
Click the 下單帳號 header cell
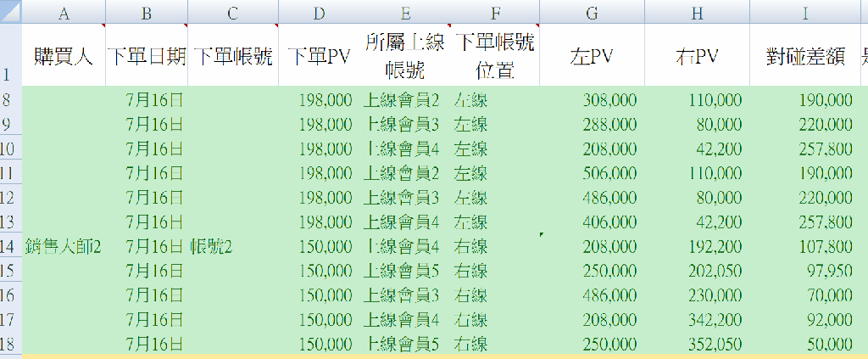(x=233, y=54)
